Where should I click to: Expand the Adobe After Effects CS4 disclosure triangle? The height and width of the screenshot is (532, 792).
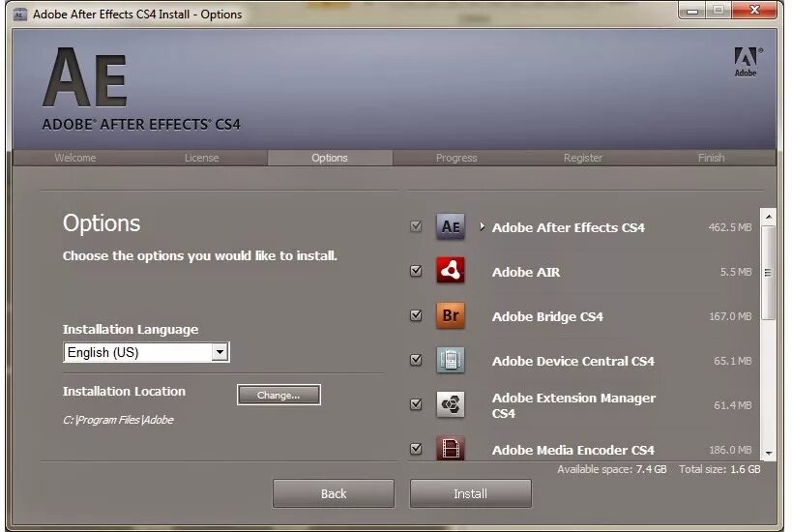click(482, 226)
